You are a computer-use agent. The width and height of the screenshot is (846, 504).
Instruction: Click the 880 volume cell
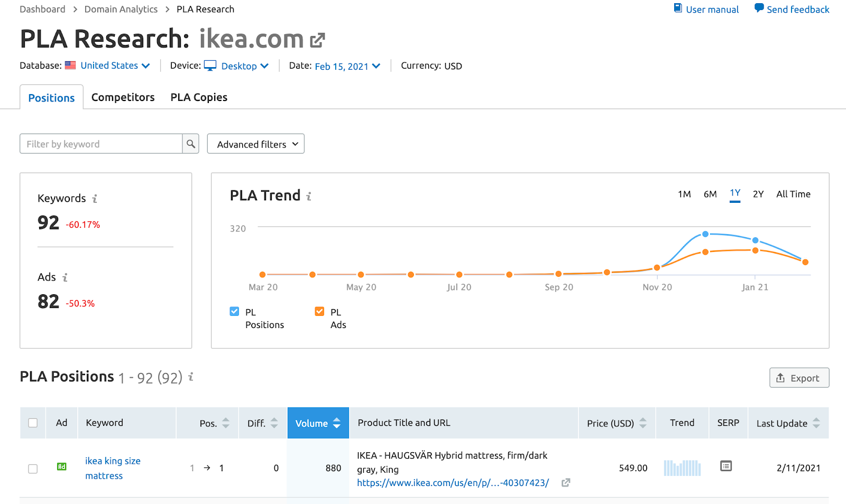(x=333, y=468)
